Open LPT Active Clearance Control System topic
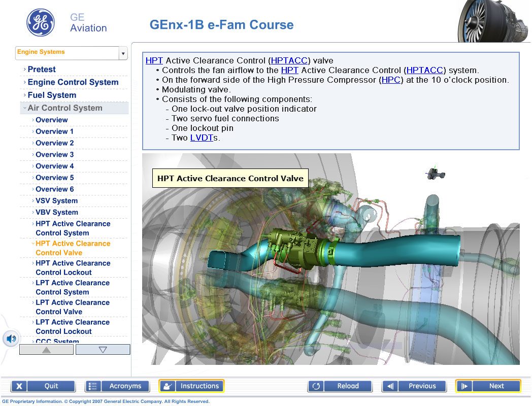The height and width of the screenshot is (406, 532). point(73,287)
